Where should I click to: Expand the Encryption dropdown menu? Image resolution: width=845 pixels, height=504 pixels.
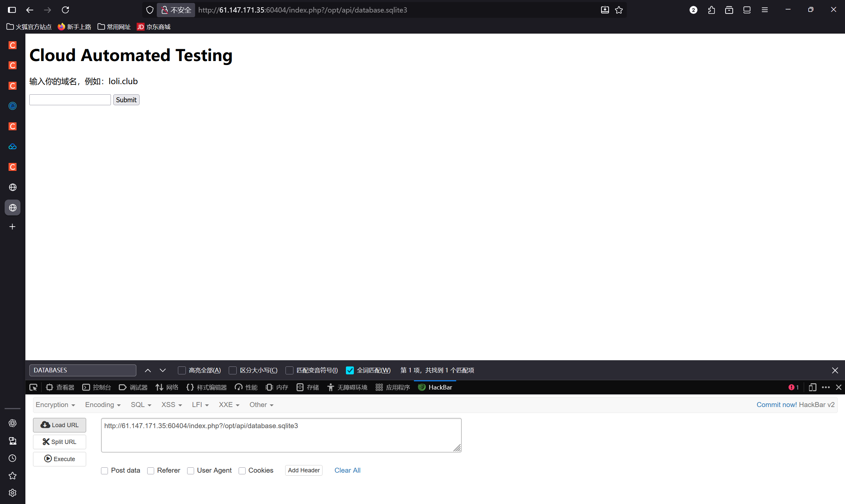(55, 405)
